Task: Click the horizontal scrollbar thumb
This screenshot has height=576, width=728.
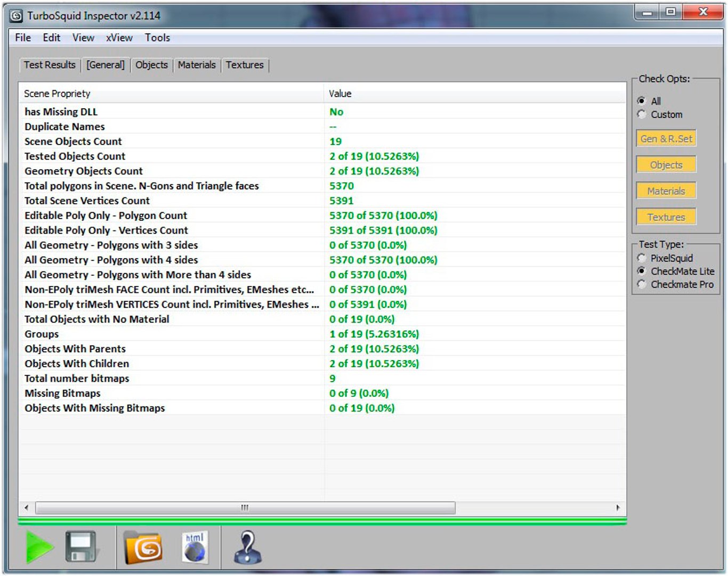Action: point(245,508)
